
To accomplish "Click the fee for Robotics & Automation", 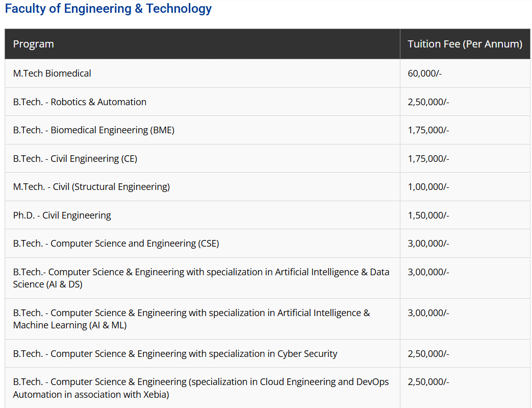I will 428,102.
